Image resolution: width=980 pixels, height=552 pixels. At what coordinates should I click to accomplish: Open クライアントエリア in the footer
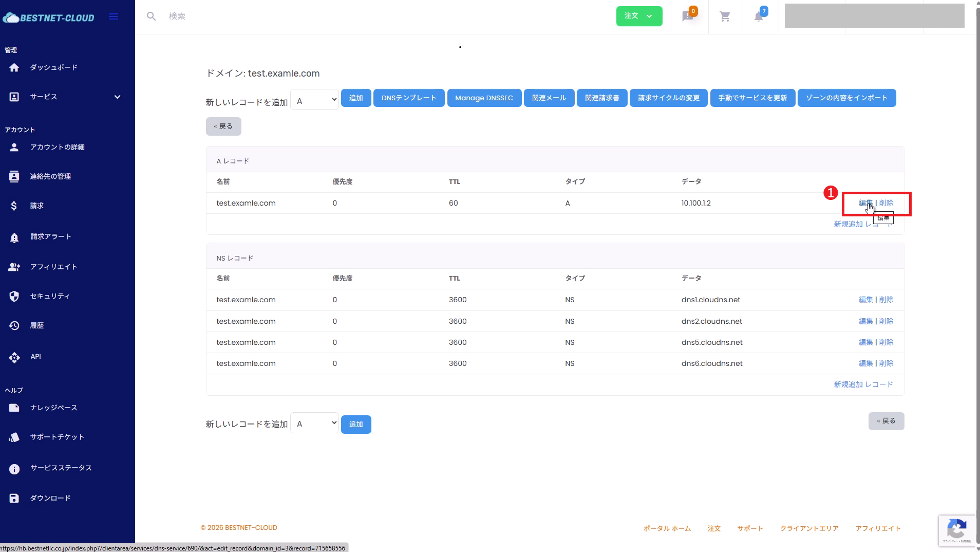pyautogui.click(x=808, y=528)
